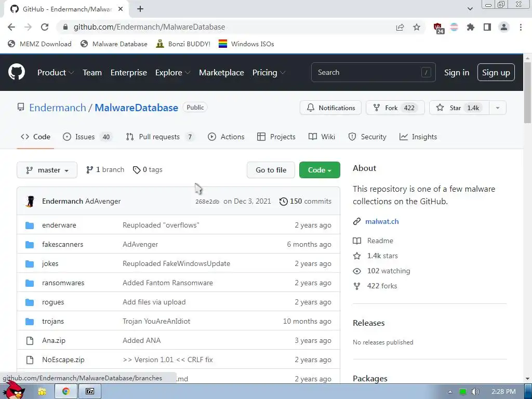Open the ransomwares folder
This screenshot has height=399, width=532.
click(x=63, y=283)
